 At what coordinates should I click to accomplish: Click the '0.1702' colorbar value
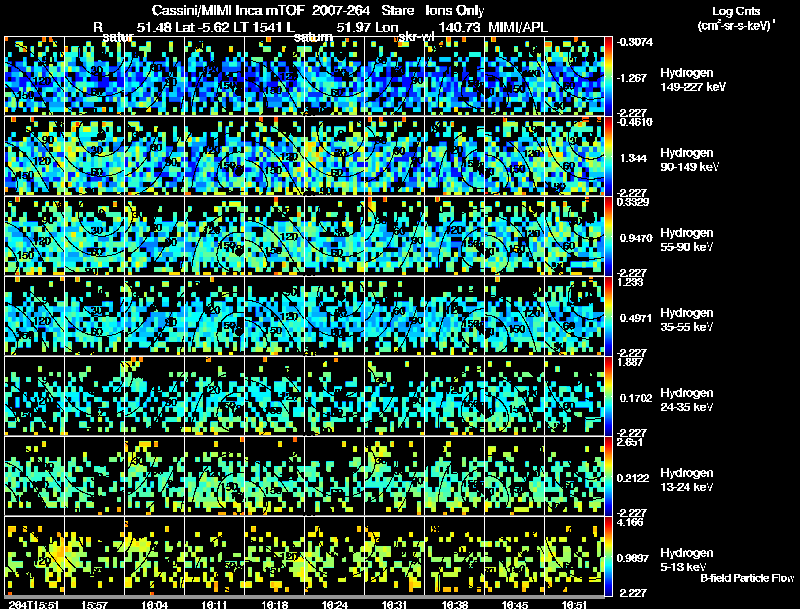[636, 398]
